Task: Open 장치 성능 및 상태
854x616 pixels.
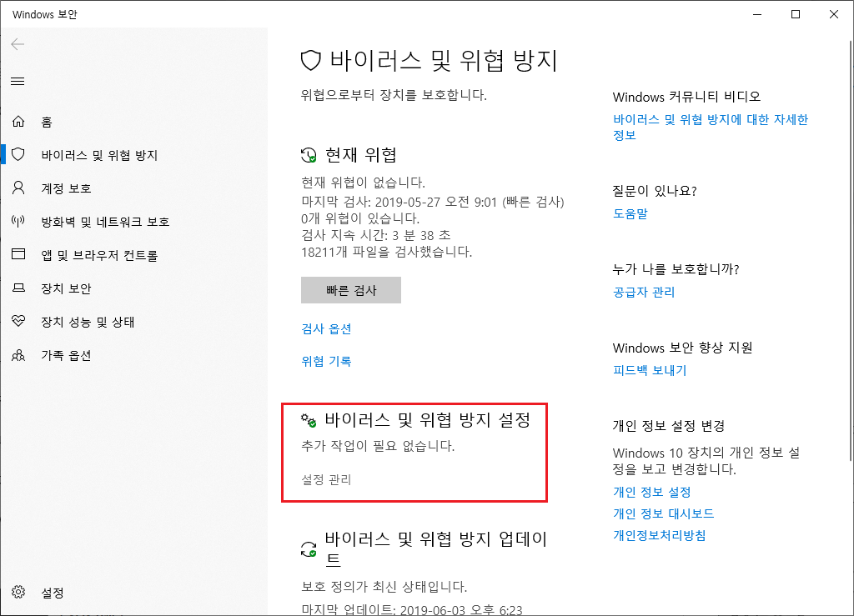Action: [x=88, y=322]
